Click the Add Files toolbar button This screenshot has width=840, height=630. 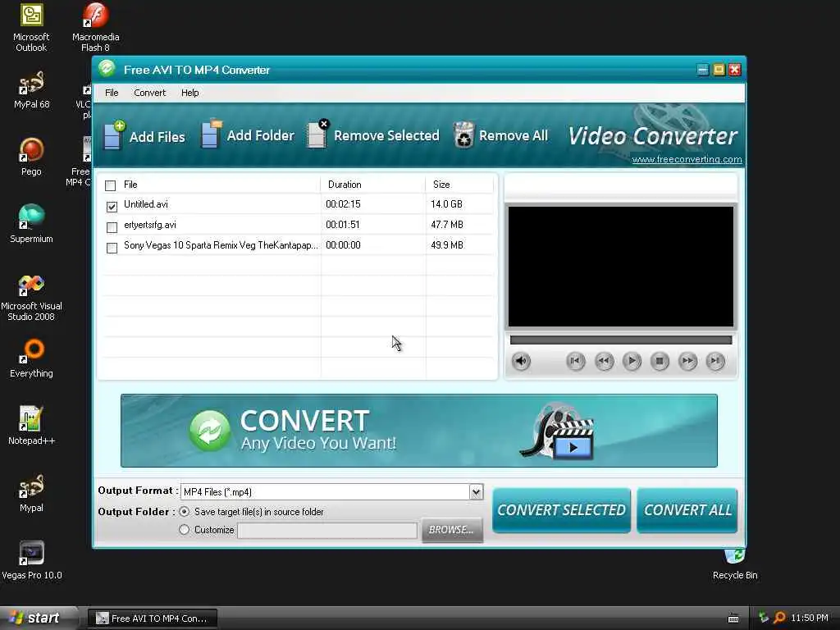pos(144,135)
